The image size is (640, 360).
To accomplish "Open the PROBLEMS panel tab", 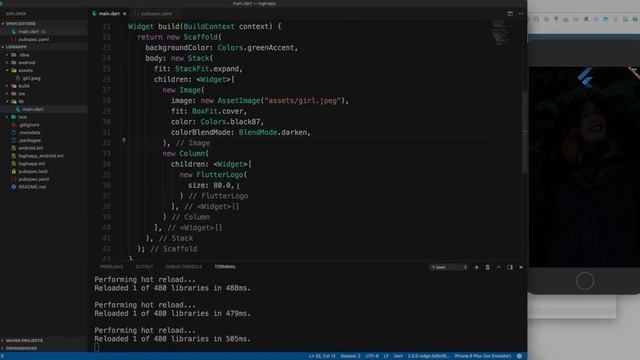I will pos(111,267).
